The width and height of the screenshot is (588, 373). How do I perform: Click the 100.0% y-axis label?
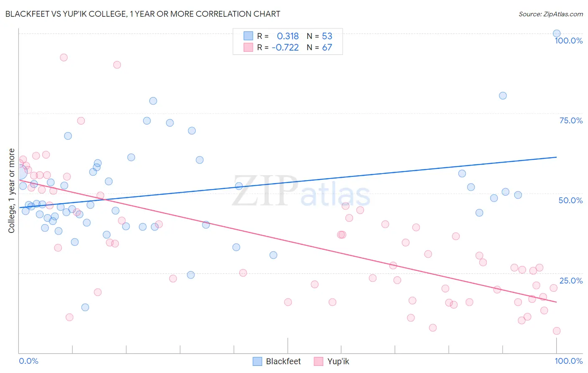[x=568, y=41]
